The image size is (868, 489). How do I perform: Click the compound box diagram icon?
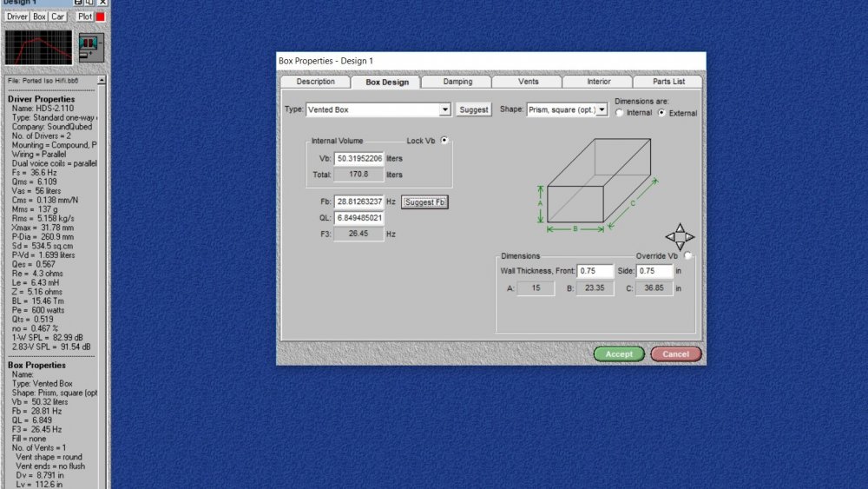pyautogui.click(x=91, y=48)
